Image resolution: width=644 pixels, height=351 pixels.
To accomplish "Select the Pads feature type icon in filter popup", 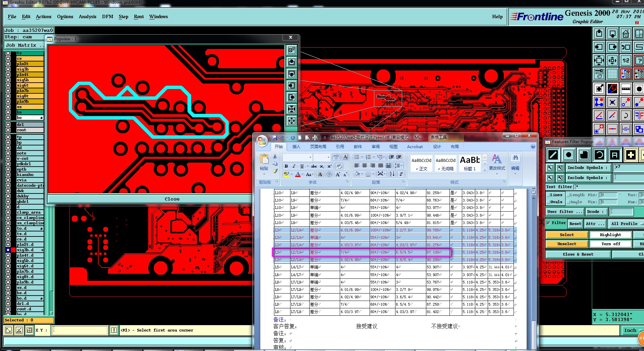I will tap(569, 155).
